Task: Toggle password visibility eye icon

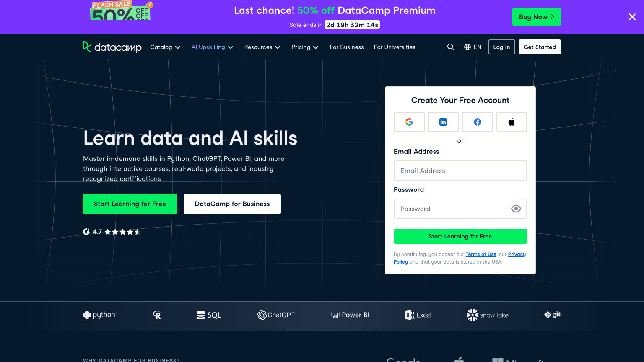Action: click(x=516, y=209)
